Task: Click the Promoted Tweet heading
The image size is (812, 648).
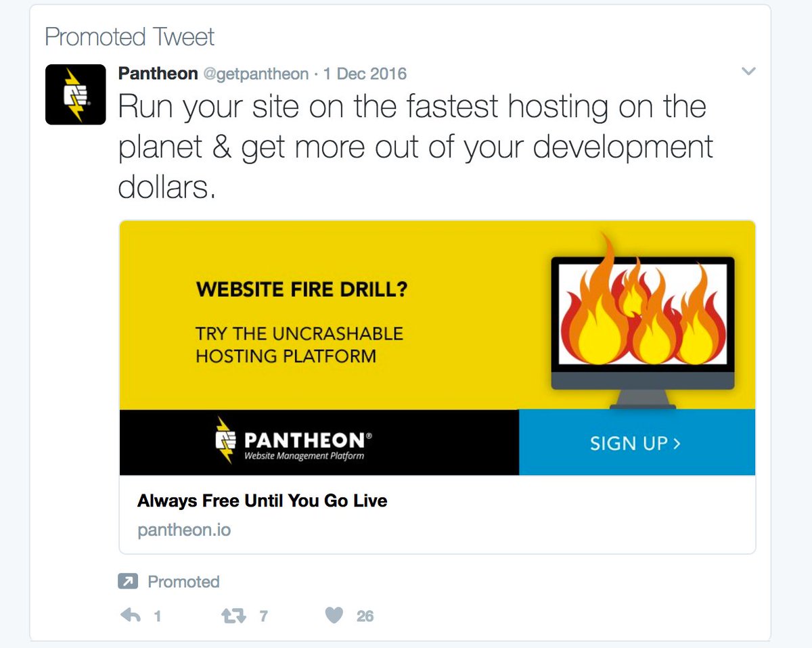Action: tap(129, 37)
